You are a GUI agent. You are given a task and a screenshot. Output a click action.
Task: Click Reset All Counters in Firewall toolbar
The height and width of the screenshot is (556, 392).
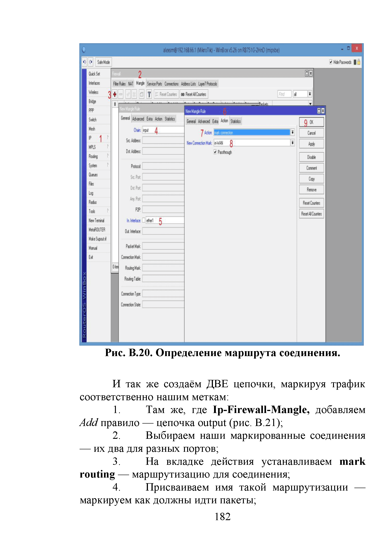(x=194, y=94)
